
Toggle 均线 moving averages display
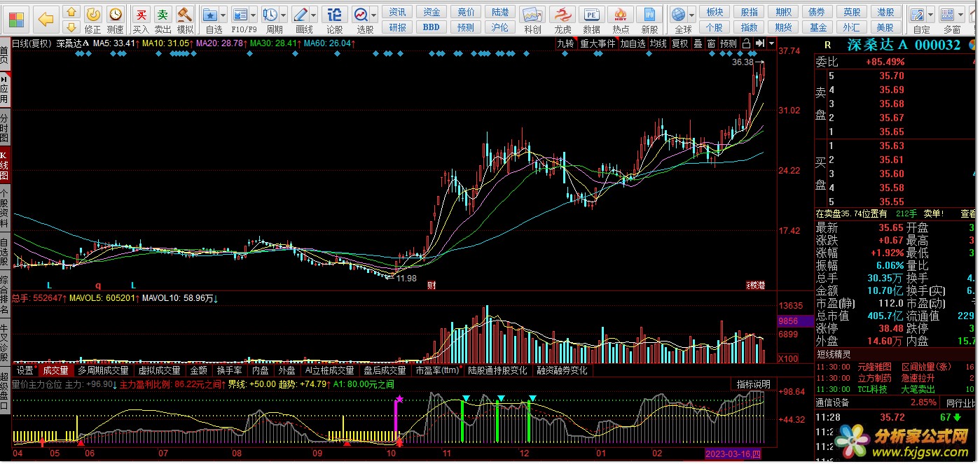[658, 43]
